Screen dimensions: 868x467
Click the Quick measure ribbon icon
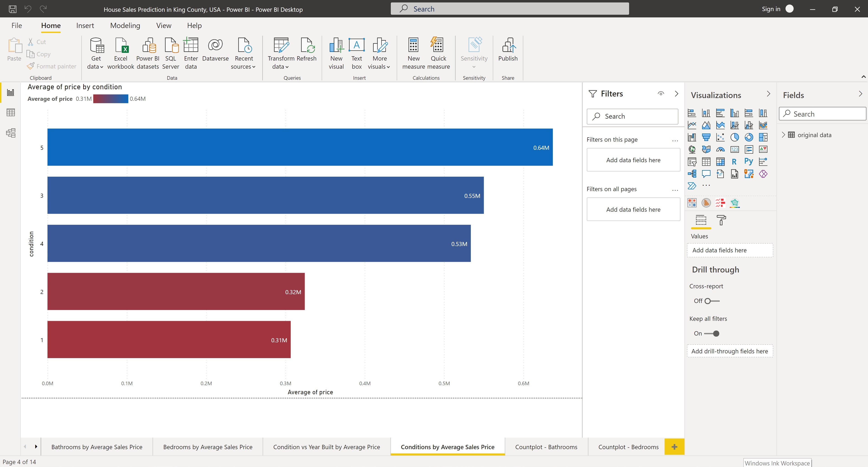point(438,54)
